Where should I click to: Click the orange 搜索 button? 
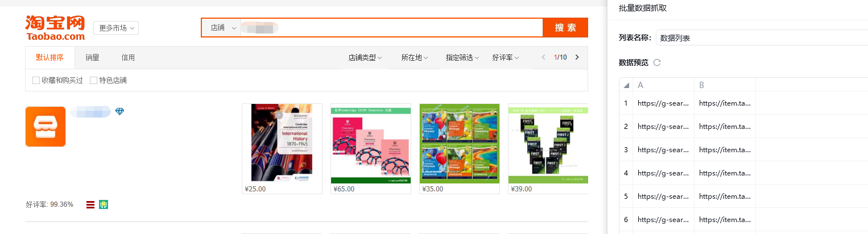coord(565,28)
